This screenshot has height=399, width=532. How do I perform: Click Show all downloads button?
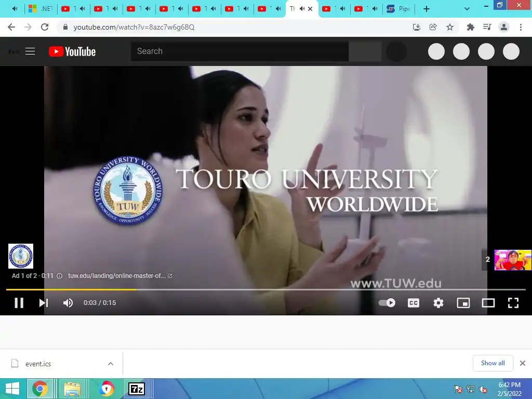pos(493,363)
